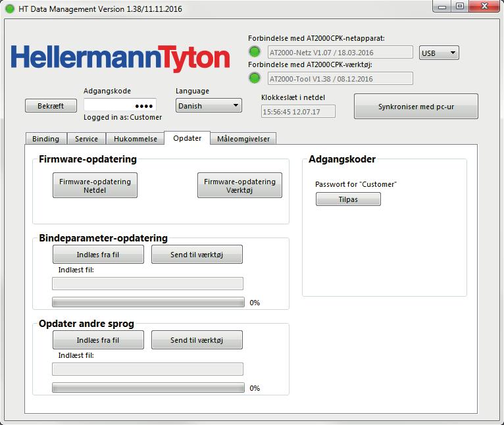This screenshot has width=504, height=425.
Task: Click the Bindeparameter-opdatering progress bar
Action: tap(148, 302)
